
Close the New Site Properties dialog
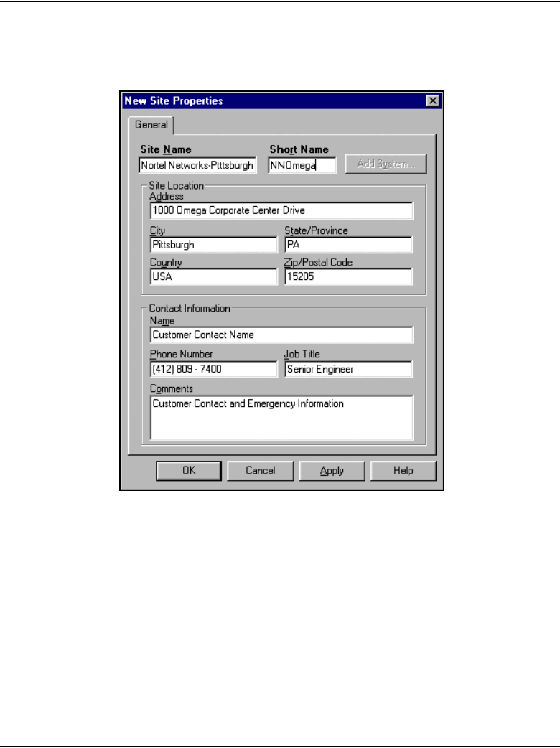click(433, 100)
